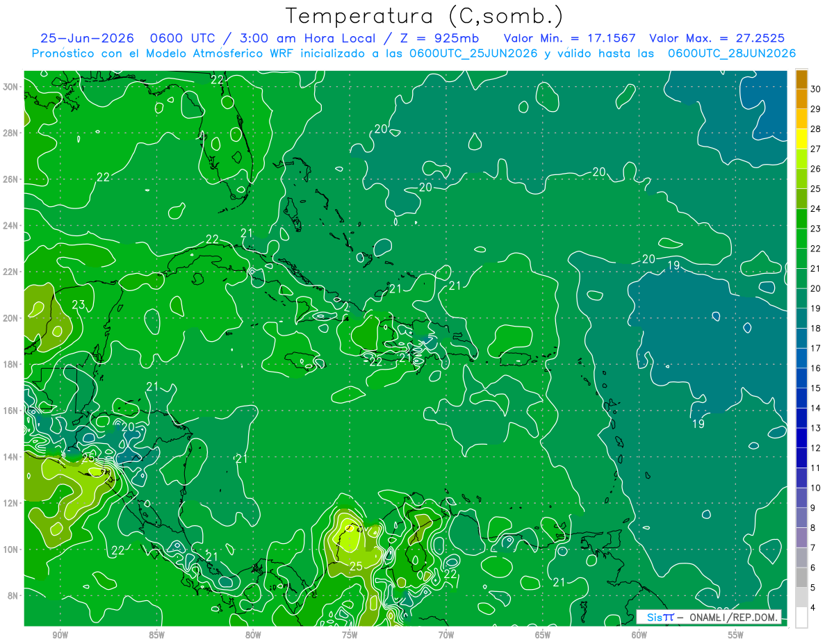Screen dimensions: 834x644
Task: Click the legend value label "9"
Action: coord(813,508)
